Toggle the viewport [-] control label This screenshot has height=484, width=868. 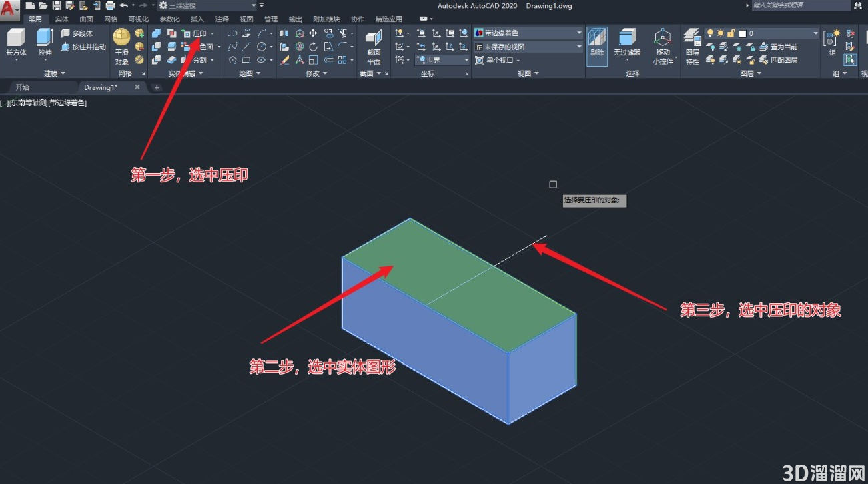(x=4, y=103)
